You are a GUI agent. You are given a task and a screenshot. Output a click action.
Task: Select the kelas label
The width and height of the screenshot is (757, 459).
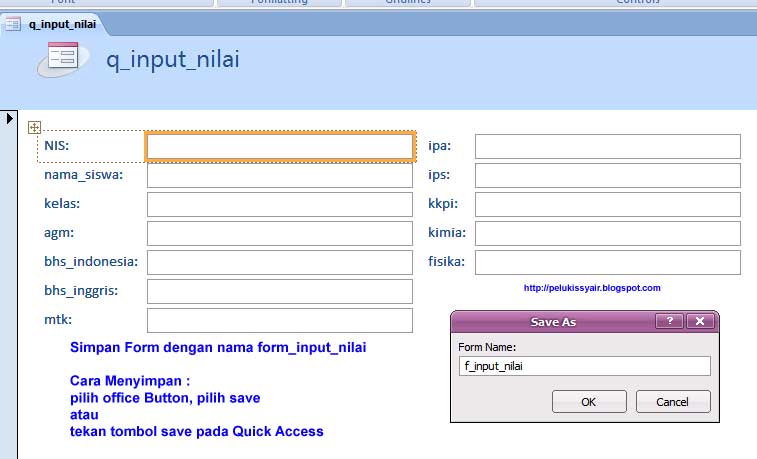tap(62, 203)
